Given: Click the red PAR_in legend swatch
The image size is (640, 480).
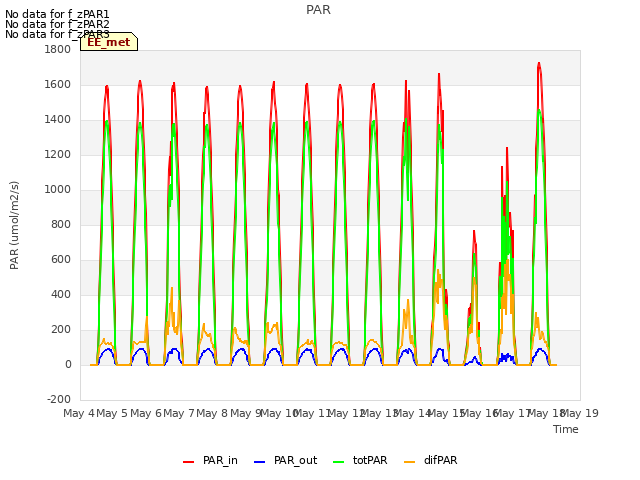Looking at the screenshot, I should [x=189, y=462].
